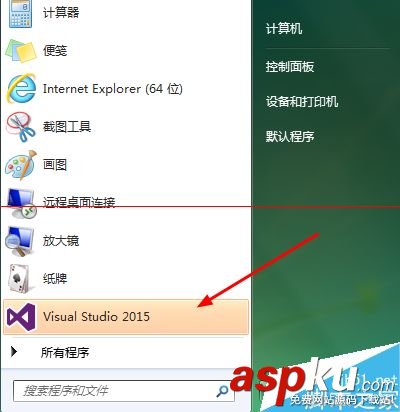Expand the 所有程序 arrow
This screenshot has width=400, height=412.
14,351
